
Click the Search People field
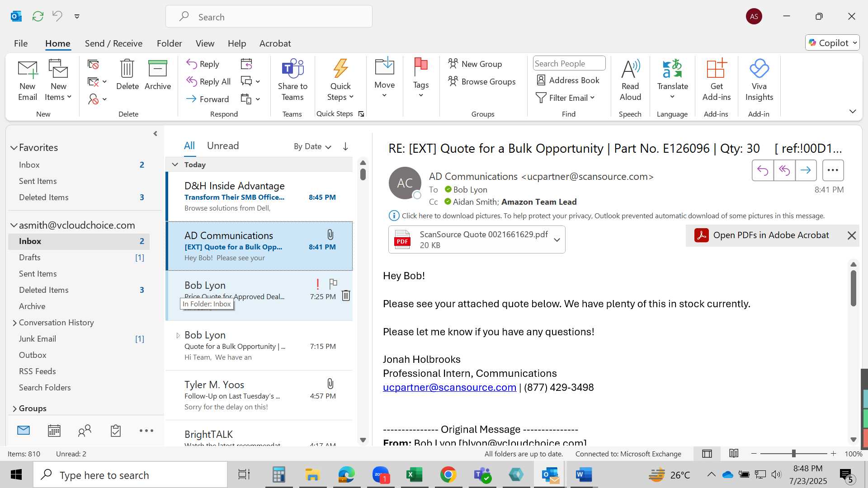pyautogui.click(x=569, y=63)
